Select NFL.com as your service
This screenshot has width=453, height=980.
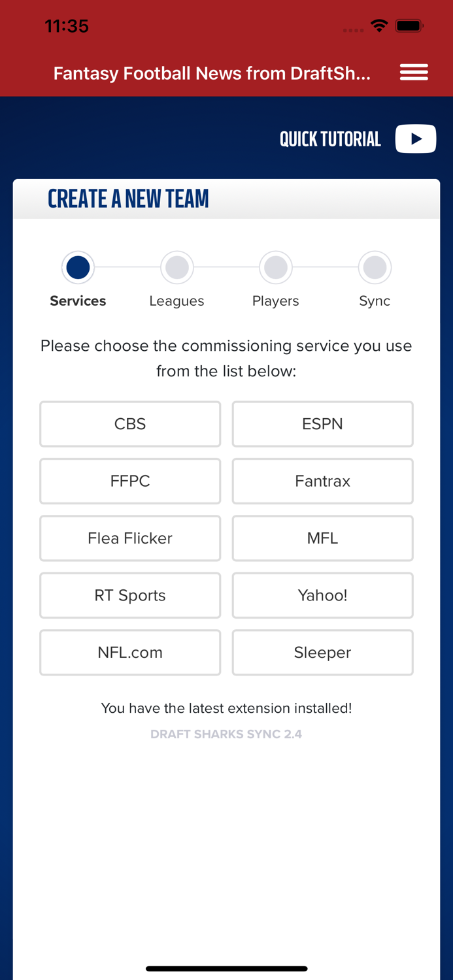tap(130, 652)
